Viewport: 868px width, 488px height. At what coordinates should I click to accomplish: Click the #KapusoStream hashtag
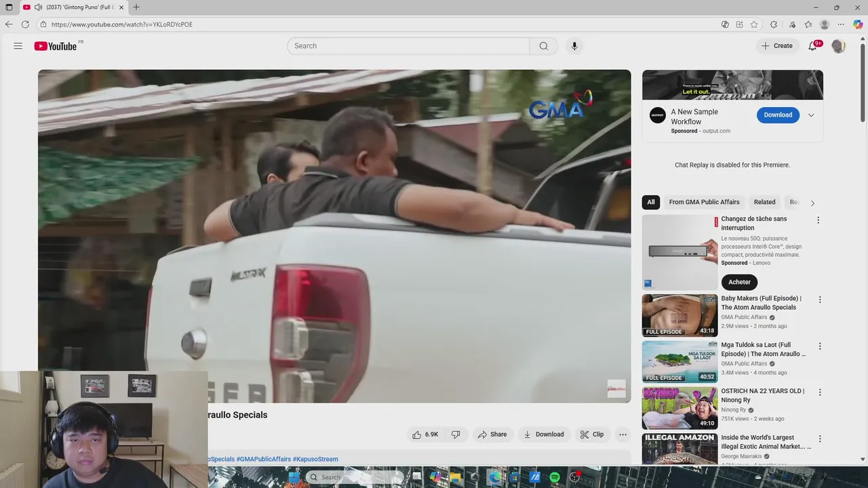(315, 459)
